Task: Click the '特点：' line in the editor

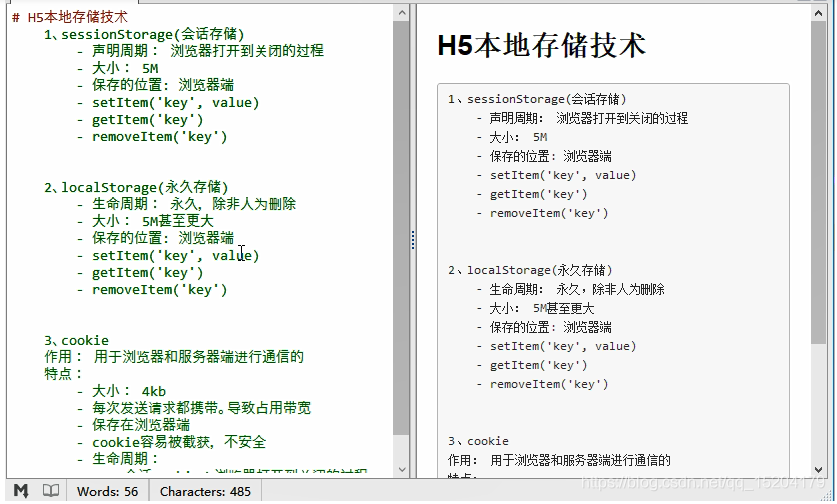Action: [64, 374]
